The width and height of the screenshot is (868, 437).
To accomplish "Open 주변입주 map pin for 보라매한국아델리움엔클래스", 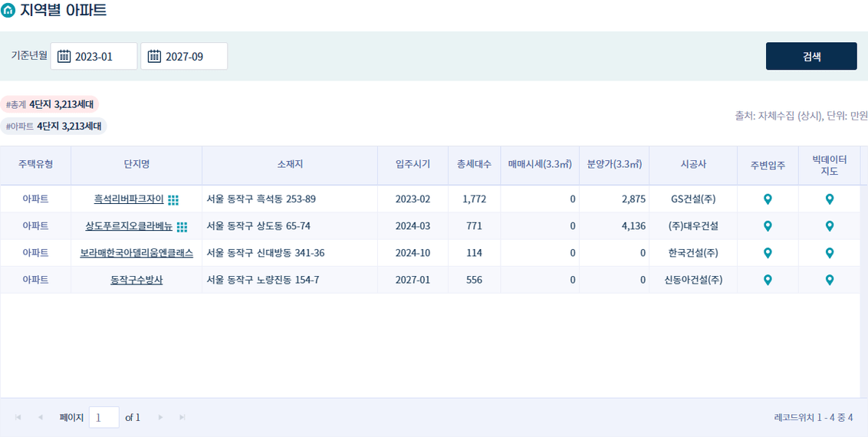I will pos(768,253).
